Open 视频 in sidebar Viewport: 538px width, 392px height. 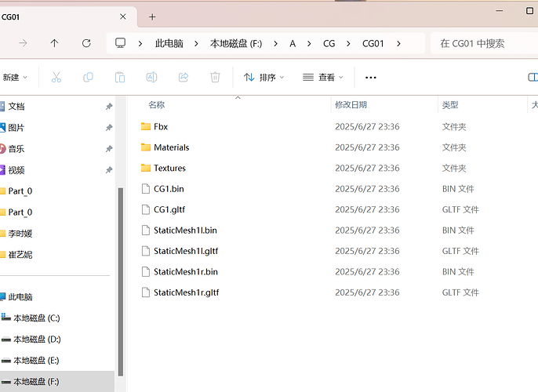click(16, 170)
